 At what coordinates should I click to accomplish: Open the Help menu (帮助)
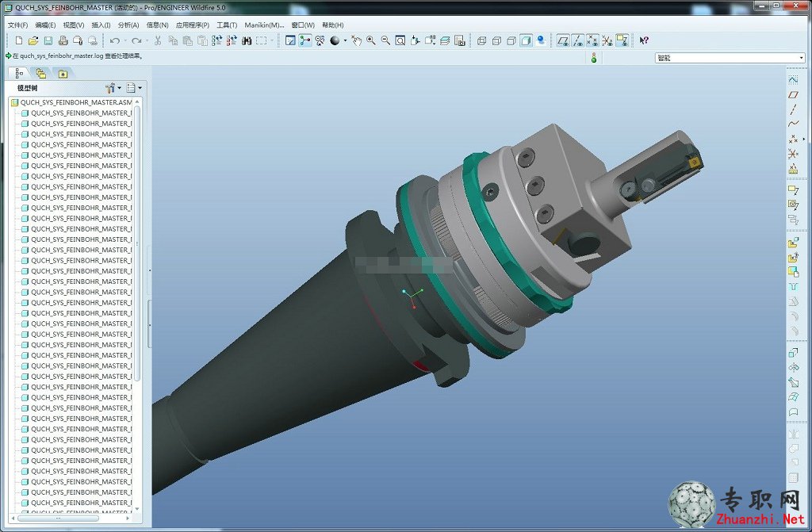[333, 25]
